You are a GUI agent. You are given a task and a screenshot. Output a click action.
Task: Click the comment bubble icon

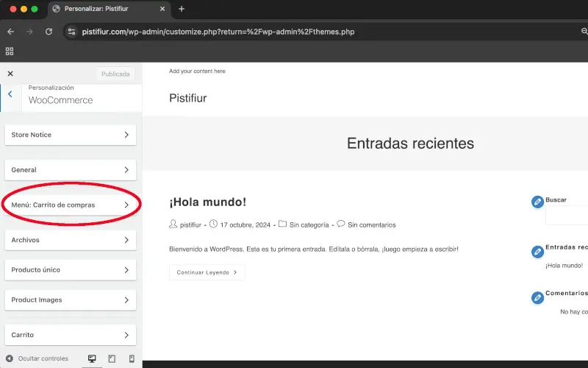(x=340, y=224)
